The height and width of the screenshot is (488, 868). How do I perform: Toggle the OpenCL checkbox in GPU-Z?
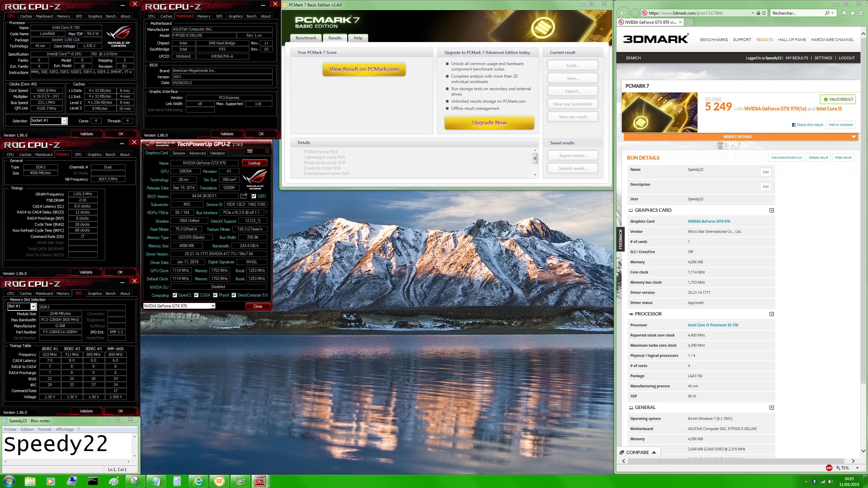[x=175, y=295]
